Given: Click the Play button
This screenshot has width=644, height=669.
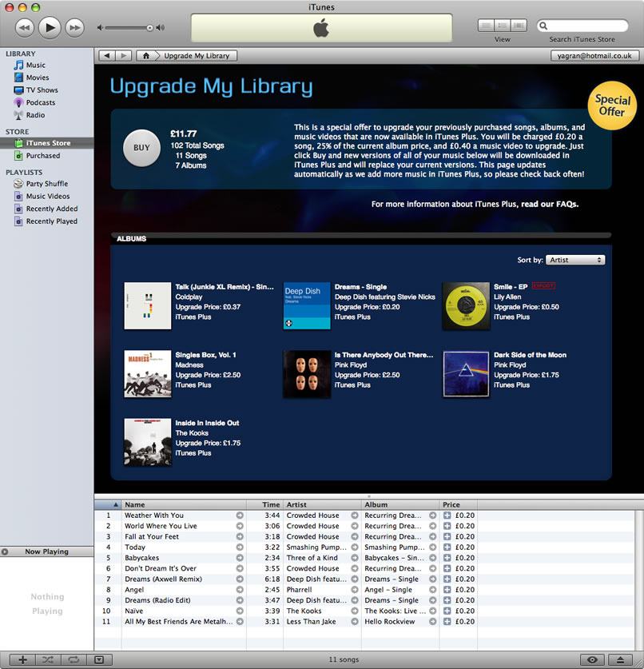Looking at the screenshot, I should [50, 28].
